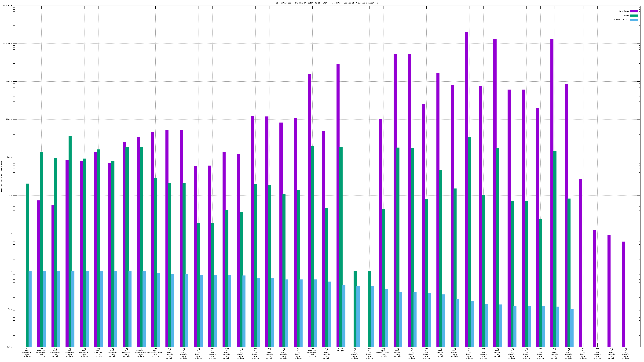Click the bl.spamcop.net x-axis label
The width and height of the screenshot is (644, 362).
(127, 352)
